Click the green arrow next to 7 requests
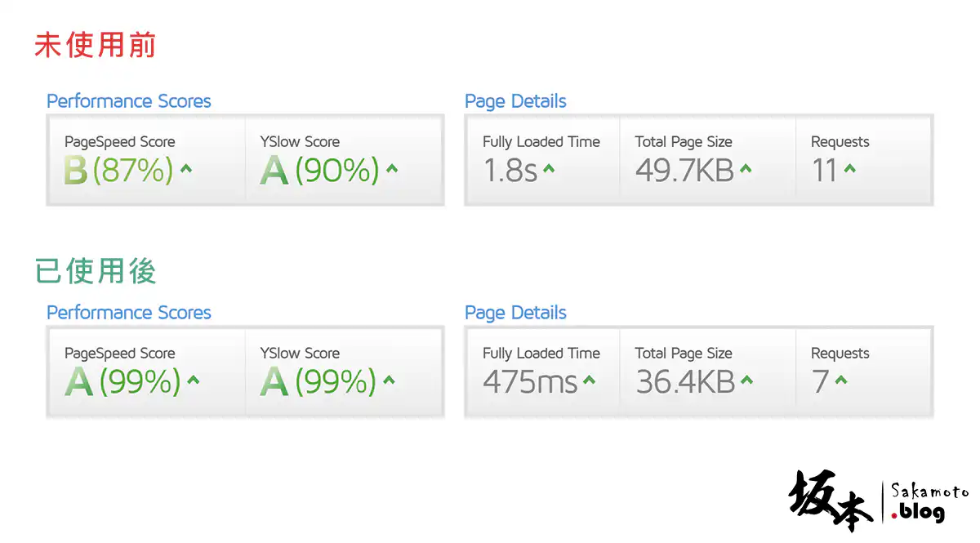Screen dimensions: 980x543 (x=841, y=381)
